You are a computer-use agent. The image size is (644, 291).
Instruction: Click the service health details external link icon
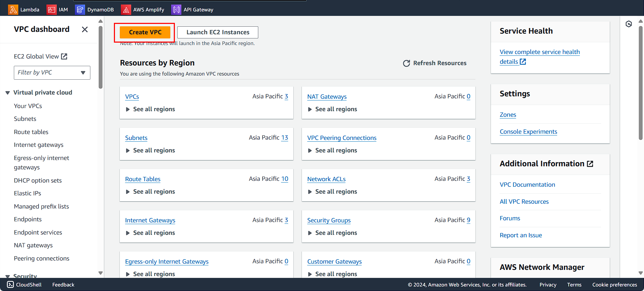[523, 62]
